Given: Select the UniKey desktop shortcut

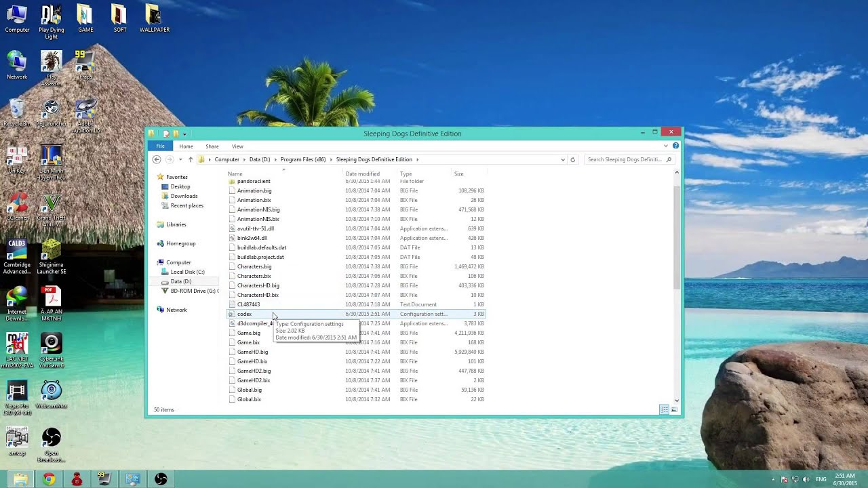Looking at the screenshot, I should point(17,160).
